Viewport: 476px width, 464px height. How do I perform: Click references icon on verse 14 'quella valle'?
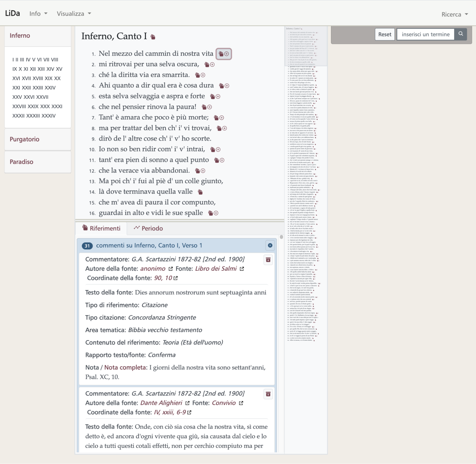(x=200, y=192)
